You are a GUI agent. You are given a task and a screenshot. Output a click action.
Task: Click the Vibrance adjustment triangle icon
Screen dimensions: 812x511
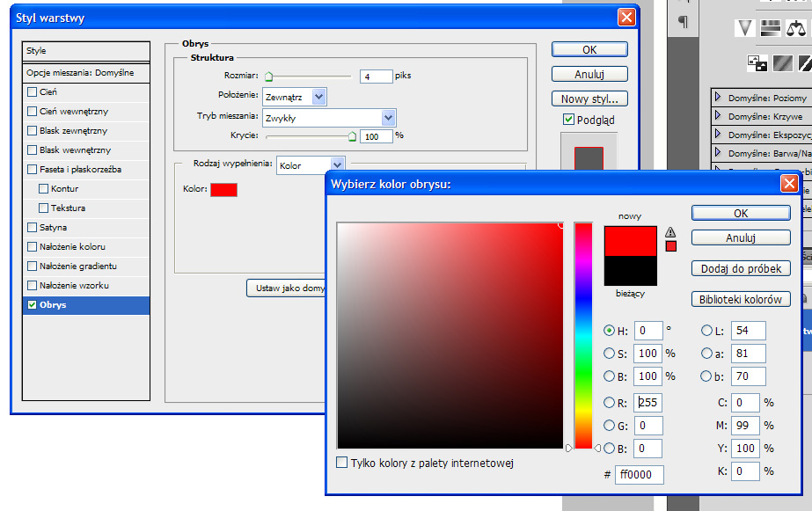pyautogui.click(x=745, y=28)
